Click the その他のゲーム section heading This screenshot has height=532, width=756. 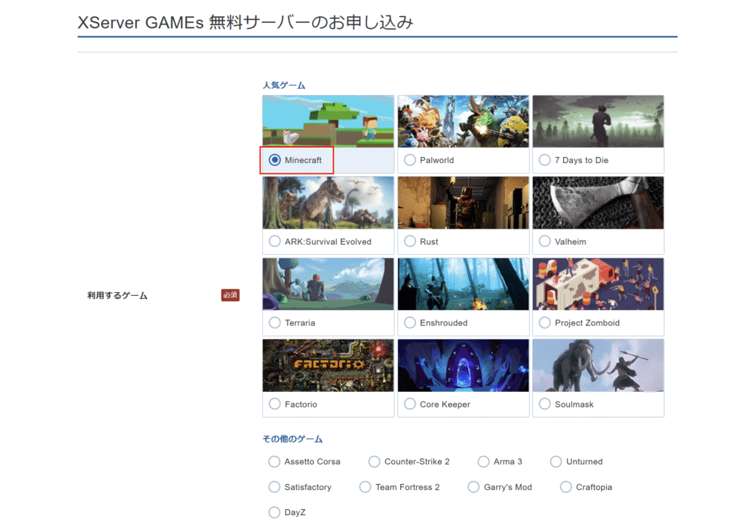coord(292,439)
